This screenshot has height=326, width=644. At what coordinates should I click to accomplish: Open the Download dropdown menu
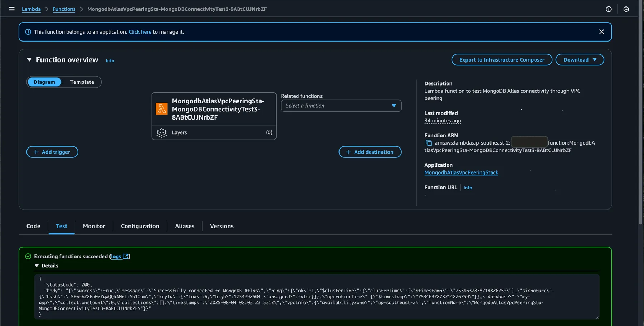tap(580, 60)
